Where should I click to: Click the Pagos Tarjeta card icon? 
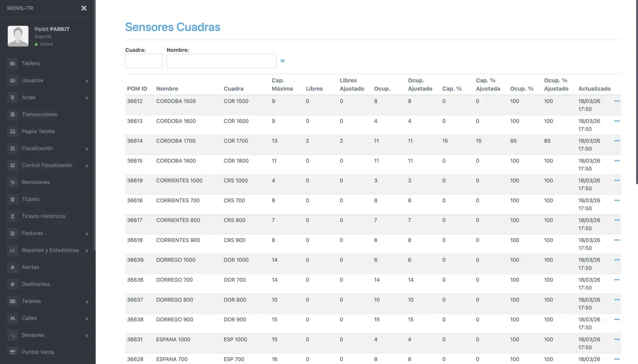pos(12,131)
